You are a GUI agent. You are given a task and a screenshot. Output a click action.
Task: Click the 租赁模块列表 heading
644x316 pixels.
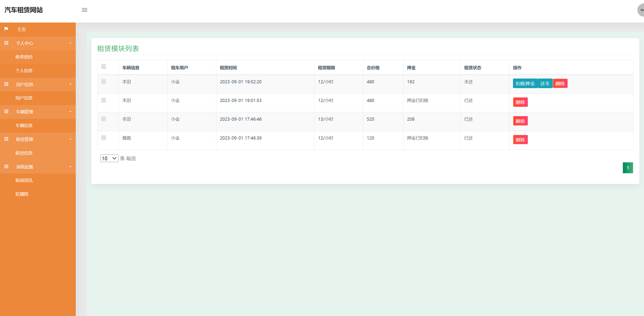[x=118, y=48]
